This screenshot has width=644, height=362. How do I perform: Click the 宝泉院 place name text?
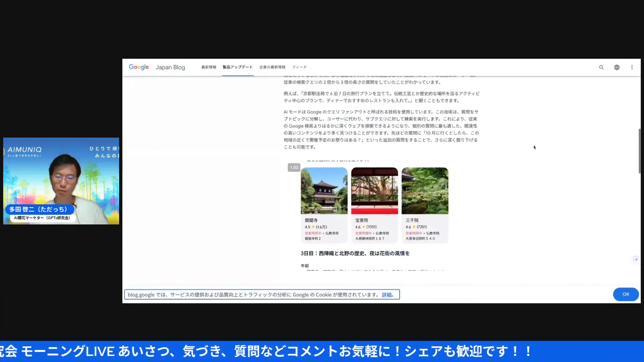click(362, 220)
